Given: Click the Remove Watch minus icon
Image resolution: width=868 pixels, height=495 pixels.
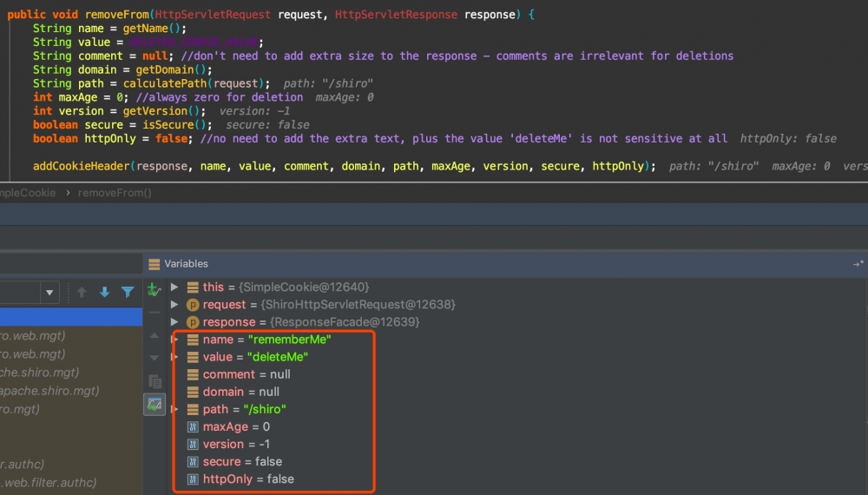Looking at the screenshot, I should [155, 313].
